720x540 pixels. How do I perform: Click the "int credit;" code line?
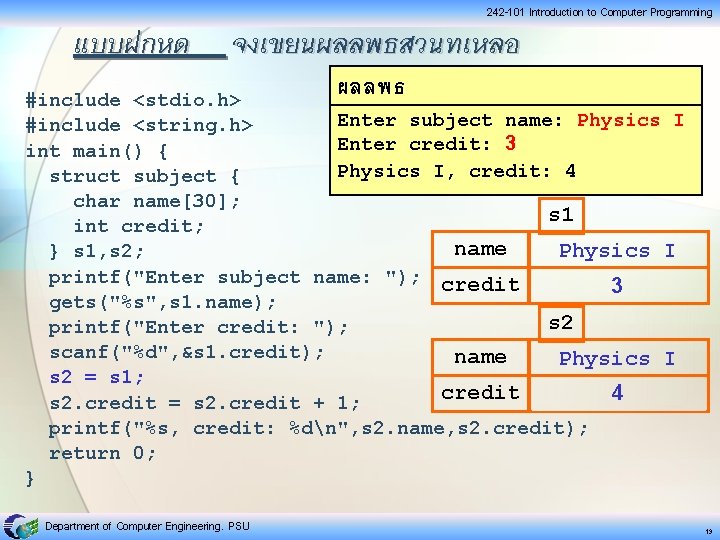pyautogui.click(x=139, y=226)
